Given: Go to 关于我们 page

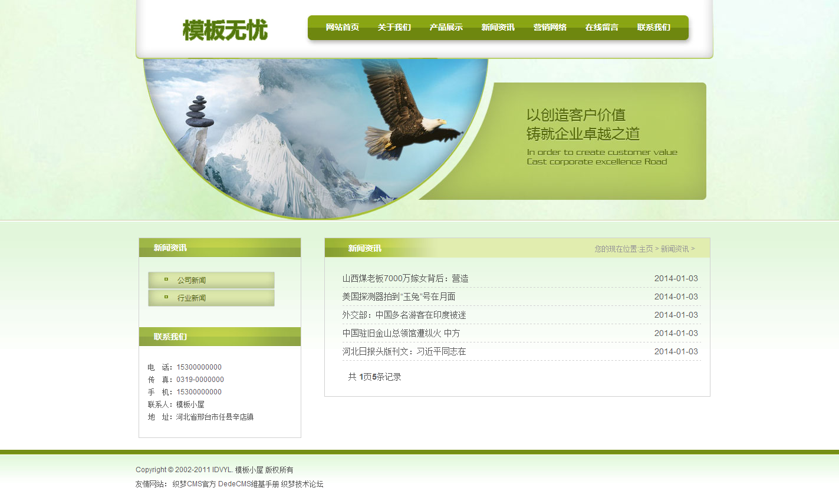Looking at the screenshot, I should (x=394, y=28).
